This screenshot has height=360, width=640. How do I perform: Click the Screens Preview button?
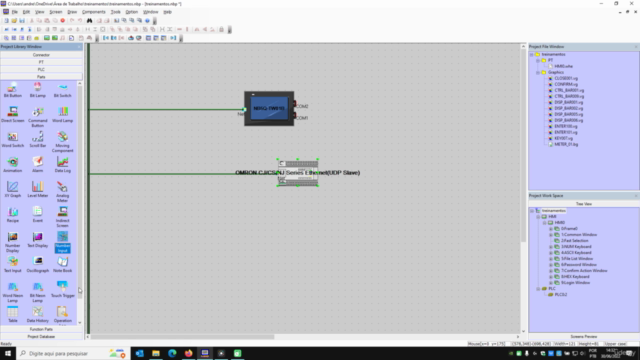pyautogui.click(x=584, y=336)
